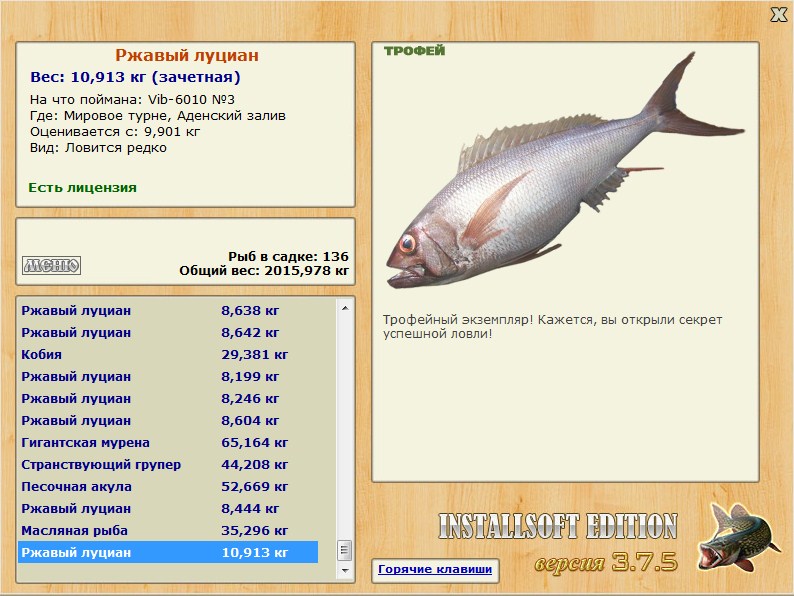This screenshot has height=596, width=794.
Task: Click the Есть лицензия text
Action: [83, 188]
